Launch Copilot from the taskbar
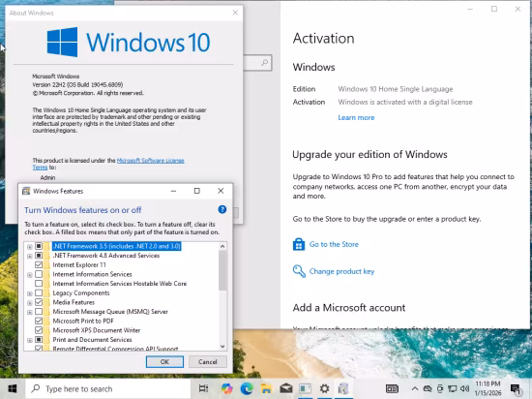This screenshot has width=532, height=399. pos(227,388)
